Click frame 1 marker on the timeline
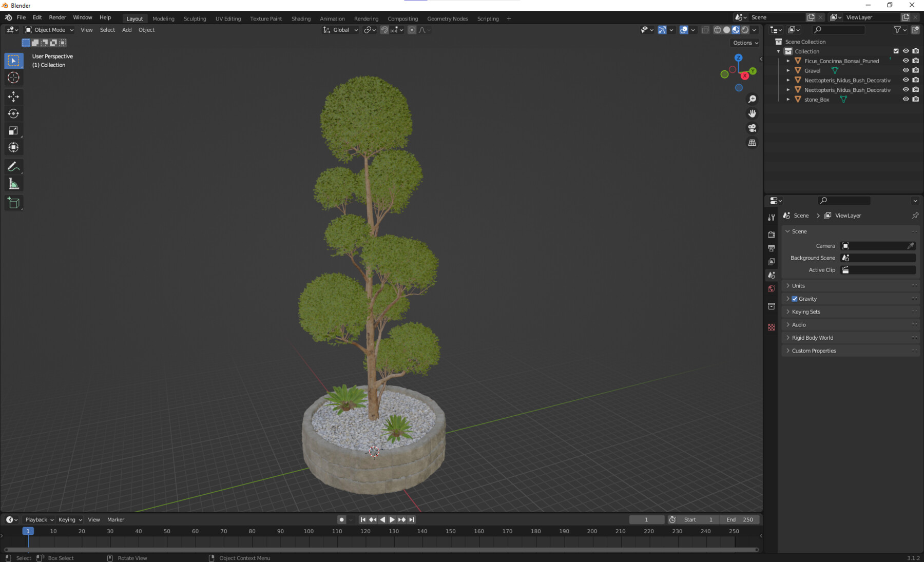 point(28,531)
